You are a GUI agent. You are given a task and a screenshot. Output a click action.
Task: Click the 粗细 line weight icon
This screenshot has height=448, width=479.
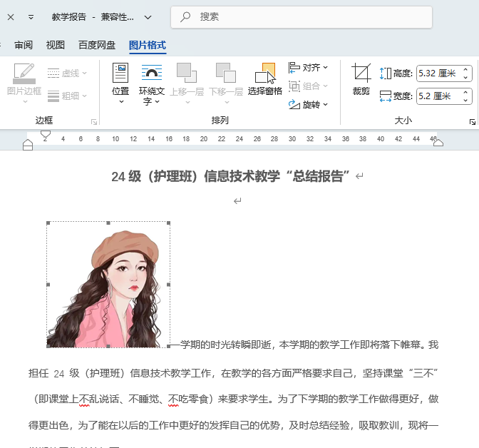coord(53,96)
